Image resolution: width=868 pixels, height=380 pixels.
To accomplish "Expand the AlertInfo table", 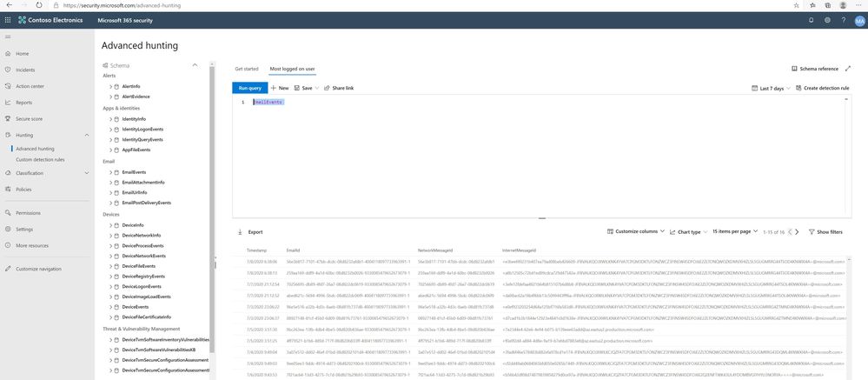I will click(x=110, y=86).
